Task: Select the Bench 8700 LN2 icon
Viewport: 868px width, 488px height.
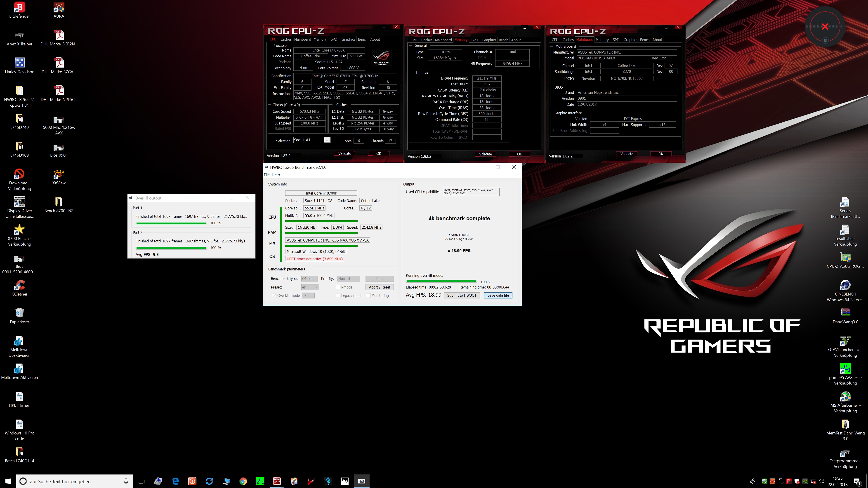Action: [x=59, y=205]
